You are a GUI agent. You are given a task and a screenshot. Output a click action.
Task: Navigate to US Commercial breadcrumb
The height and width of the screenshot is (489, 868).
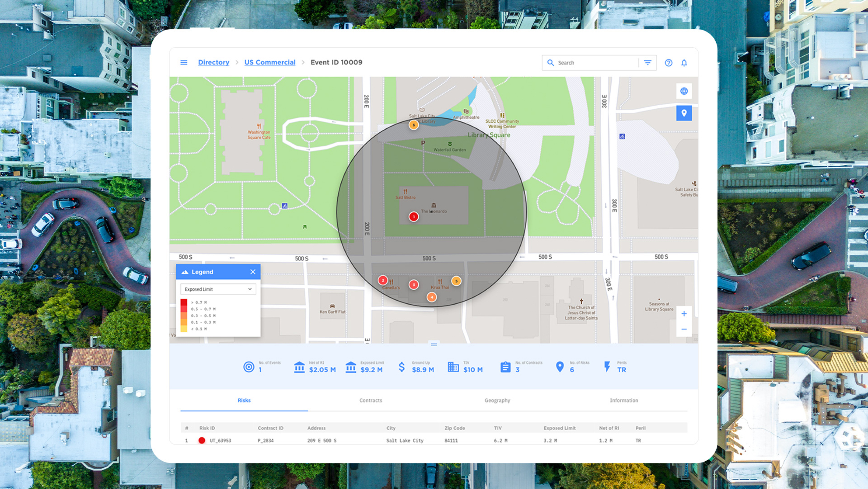click(270, 62)
